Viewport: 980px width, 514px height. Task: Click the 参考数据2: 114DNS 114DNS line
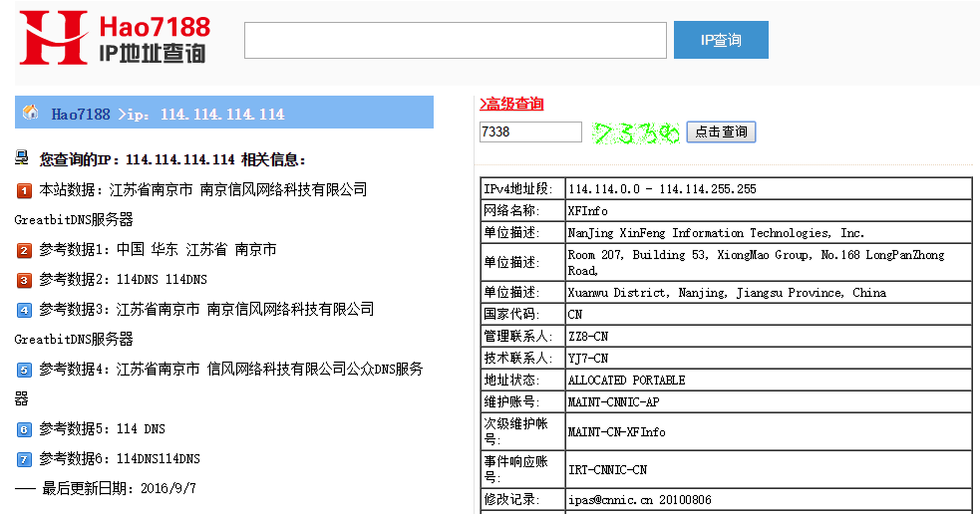124,280
